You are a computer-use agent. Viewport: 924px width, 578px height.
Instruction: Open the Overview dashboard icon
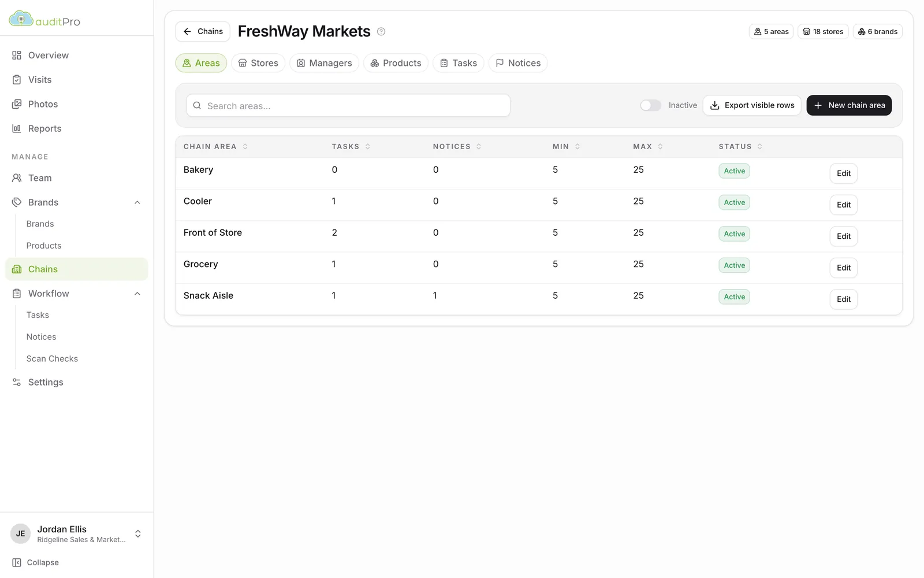click(17, 55)
